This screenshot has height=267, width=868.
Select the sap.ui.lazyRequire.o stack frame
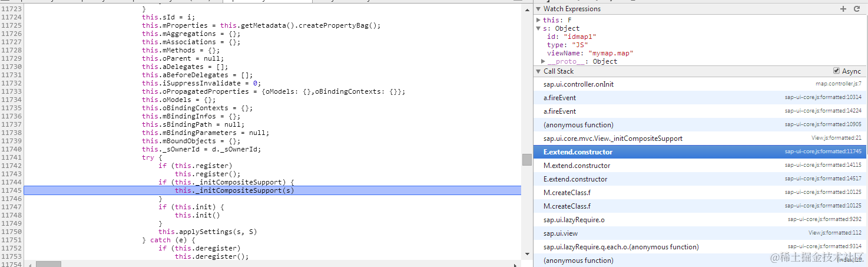pos(700,220)
